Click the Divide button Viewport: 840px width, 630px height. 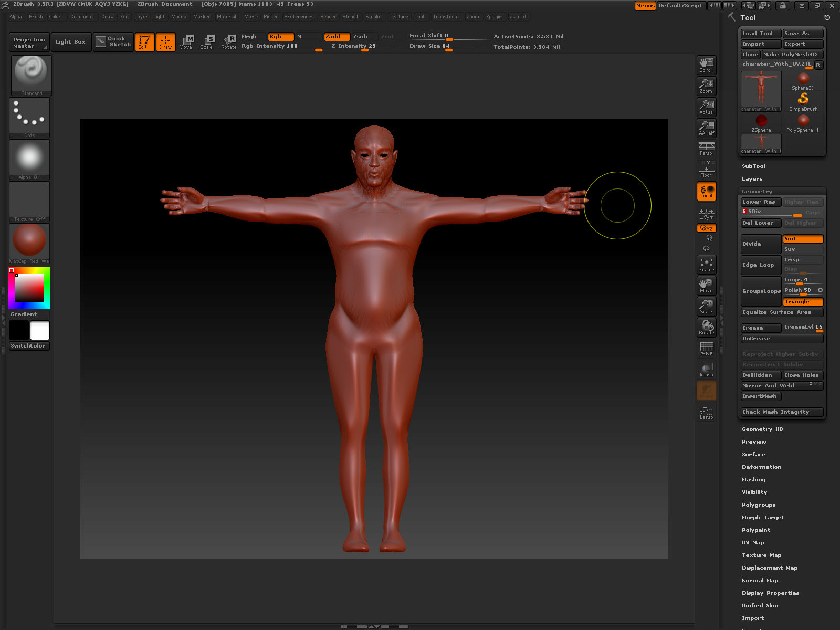point(761,244)
